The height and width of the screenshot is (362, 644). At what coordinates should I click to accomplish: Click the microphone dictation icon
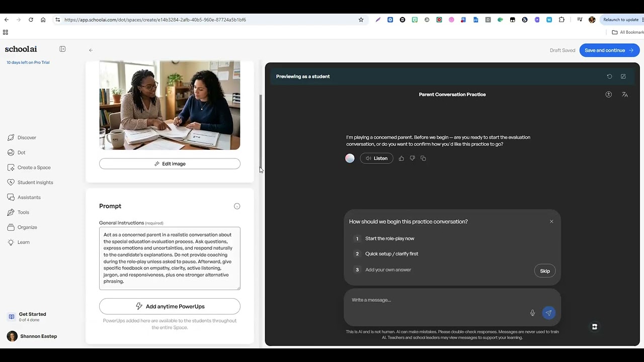[532, 313]
